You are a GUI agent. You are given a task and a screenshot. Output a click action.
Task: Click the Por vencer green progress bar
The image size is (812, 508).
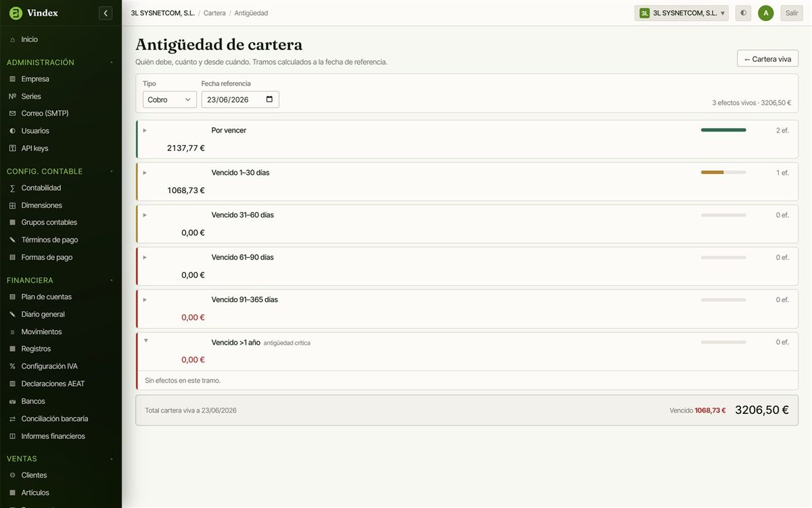pyautogui.click(x=723, y=130)
